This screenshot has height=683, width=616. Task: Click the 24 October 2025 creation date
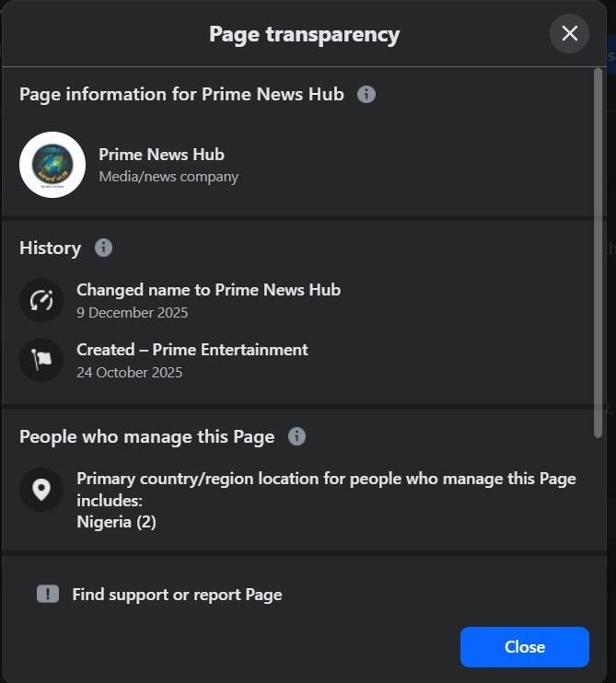click(129, 373)
